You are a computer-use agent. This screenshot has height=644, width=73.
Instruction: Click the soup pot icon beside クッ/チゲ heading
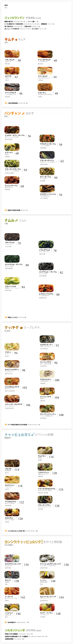(x=21, y=327)
